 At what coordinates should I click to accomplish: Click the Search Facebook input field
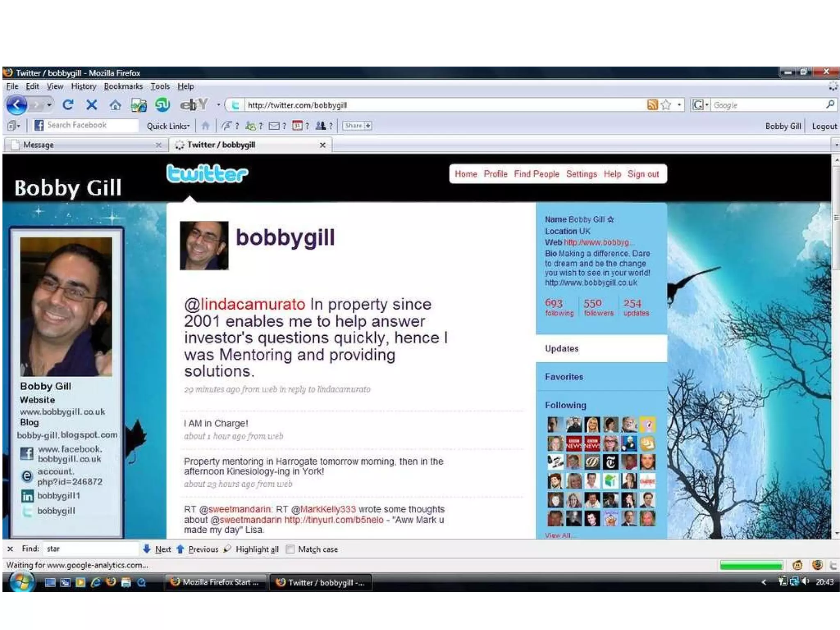[x=90, y=125]
